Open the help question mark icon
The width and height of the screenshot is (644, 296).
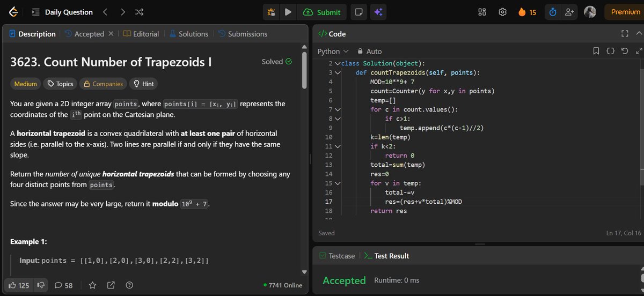click(x=129, y=285)
